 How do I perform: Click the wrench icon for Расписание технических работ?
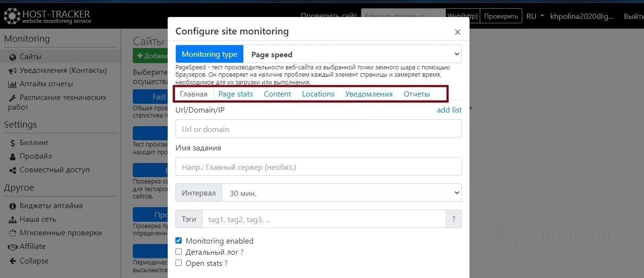(x=12, y=98)
